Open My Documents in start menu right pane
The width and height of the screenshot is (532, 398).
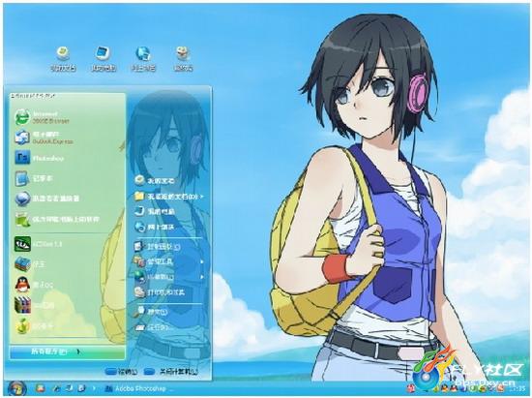[x=155, y=180]
